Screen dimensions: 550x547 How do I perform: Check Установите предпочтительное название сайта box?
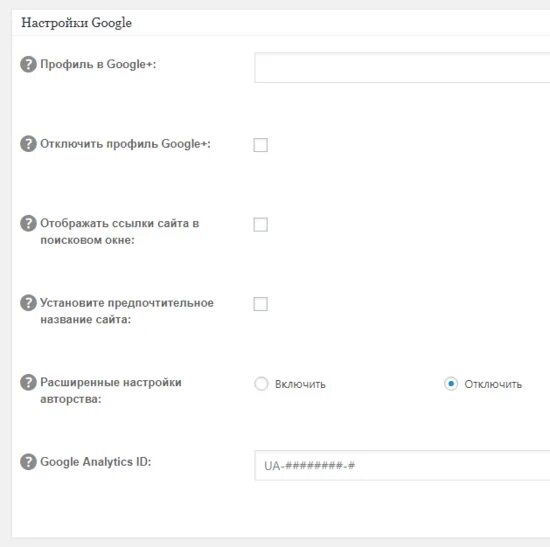pos(261,304)
